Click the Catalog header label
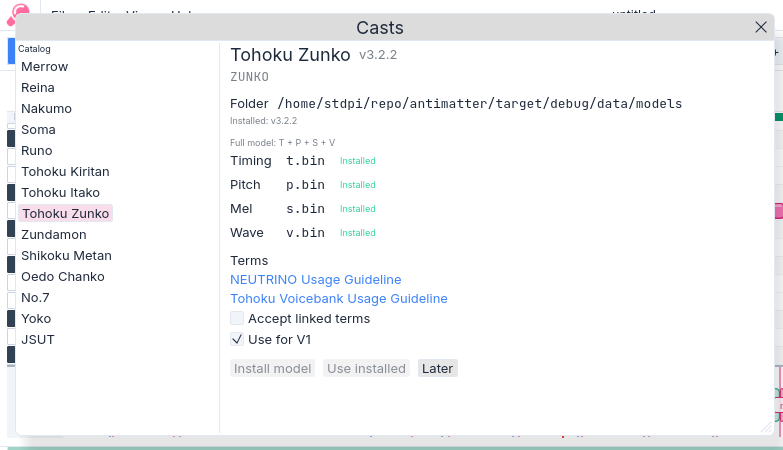783x450 pixels. (34, 49)
